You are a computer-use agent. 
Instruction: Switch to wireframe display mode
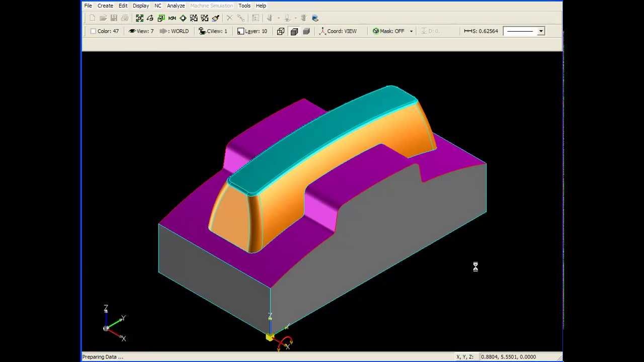coord(281,31)
